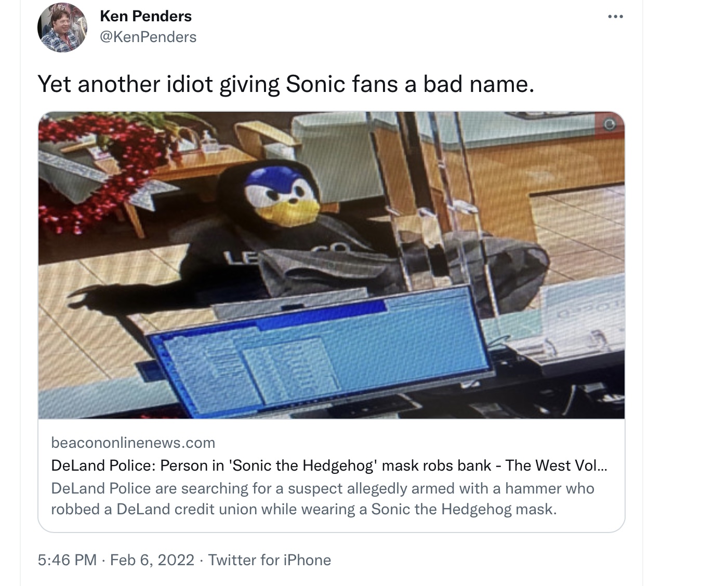Open the 5:46 PM timestamp link
This screenshot has width=728, height=586.
(68, 560)
